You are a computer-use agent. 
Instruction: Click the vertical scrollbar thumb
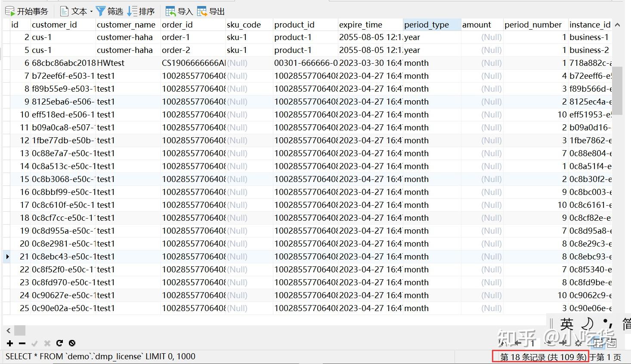[x=617, y=90]
